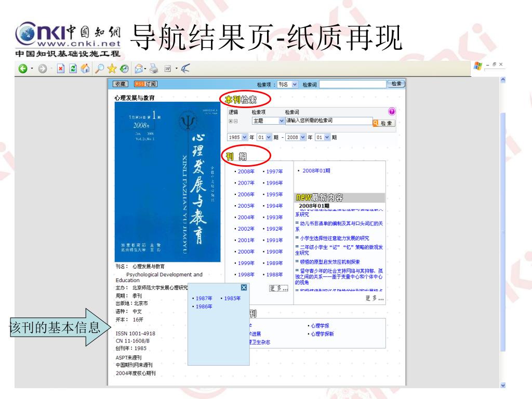Open the 1985 start year dropdown
Image resolution: width=532 pixels, height=399 pixels.
click(x=244, y=137)
